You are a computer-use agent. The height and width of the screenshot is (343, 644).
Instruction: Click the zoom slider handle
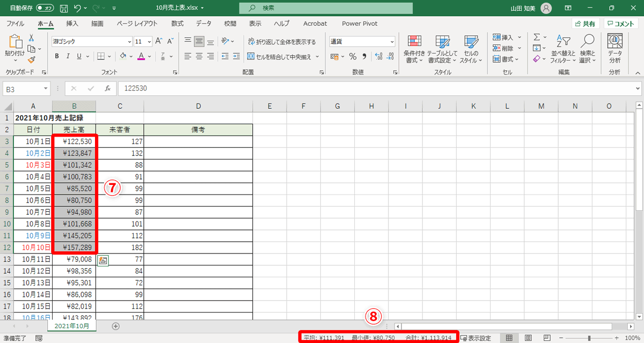[589, 338]
